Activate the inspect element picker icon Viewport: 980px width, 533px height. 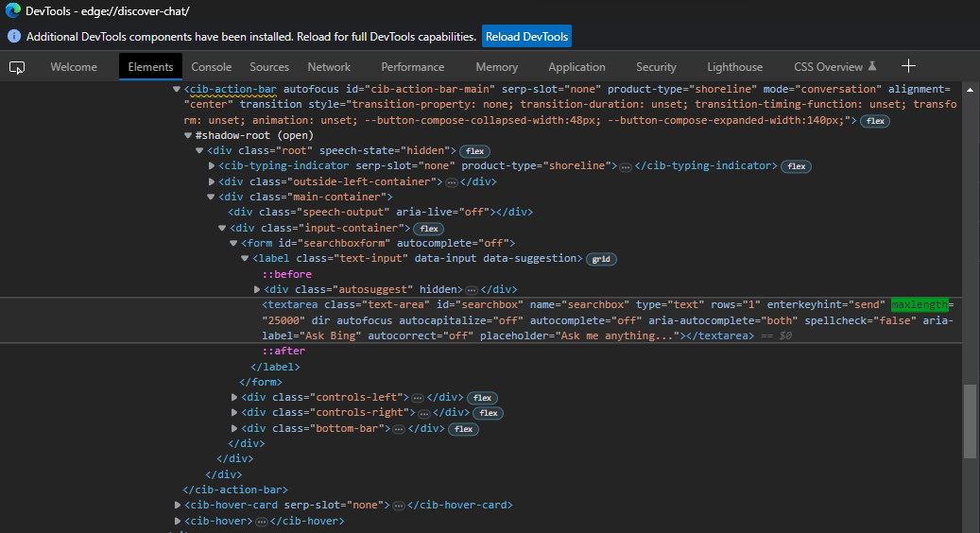[x=17, y=67]
